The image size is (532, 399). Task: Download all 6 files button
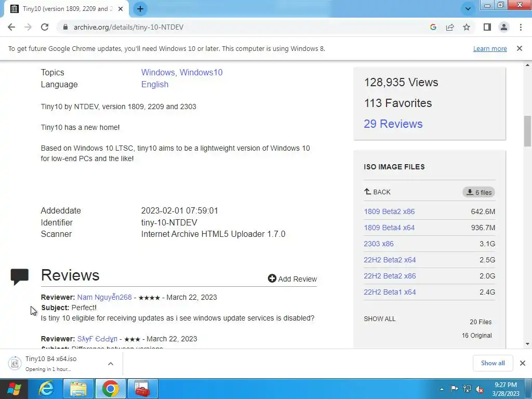pyautogui.click(x=478, y=192)
